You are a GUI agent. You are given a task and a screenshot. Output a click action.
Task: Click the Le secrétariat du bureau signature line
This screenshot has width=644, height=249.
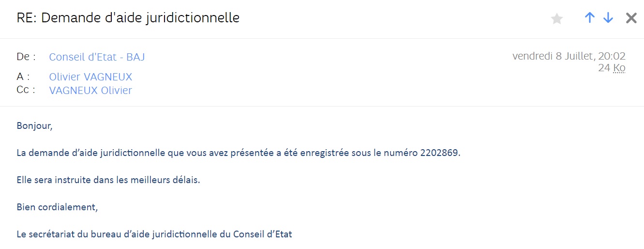click(x=154, y=234)
